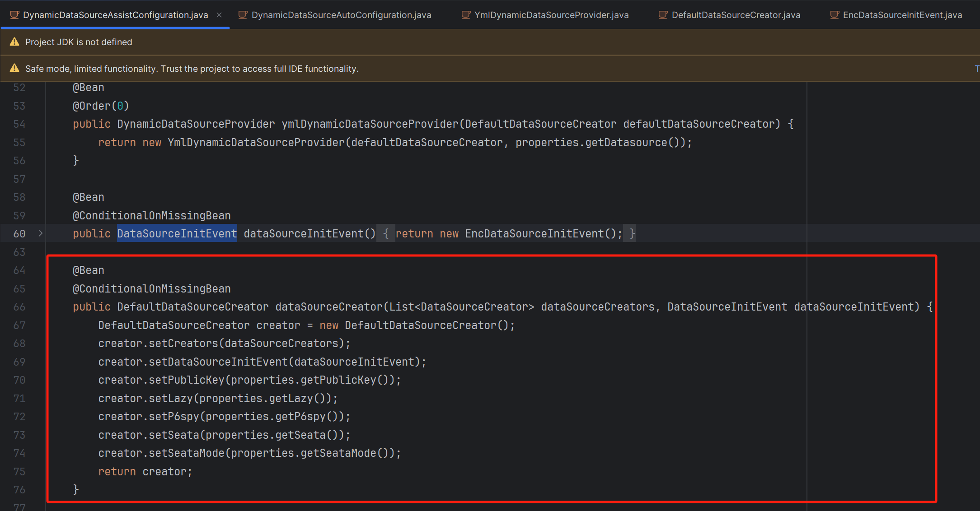Click the DynamicDataSourceAssistConfiguration.java tab file icon
The image size is (980, 511).
[x=14, y=15]
